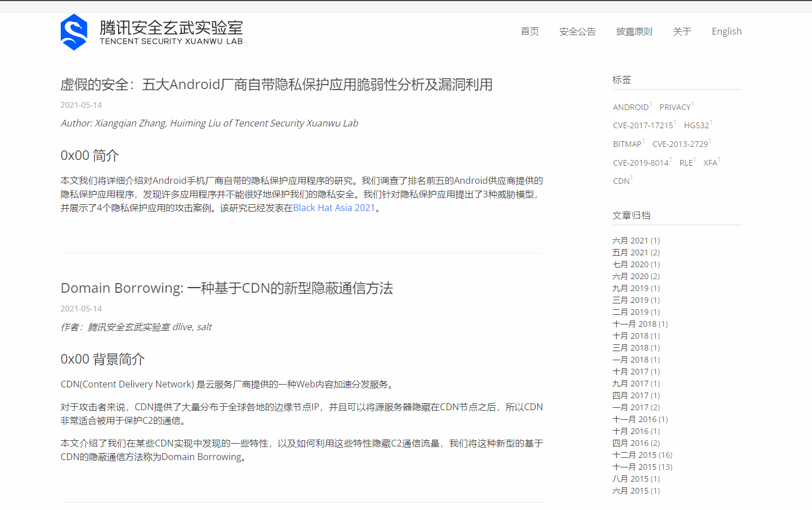Click the Tencent Security Xuanwu Lab logo

tap(152, 32)
